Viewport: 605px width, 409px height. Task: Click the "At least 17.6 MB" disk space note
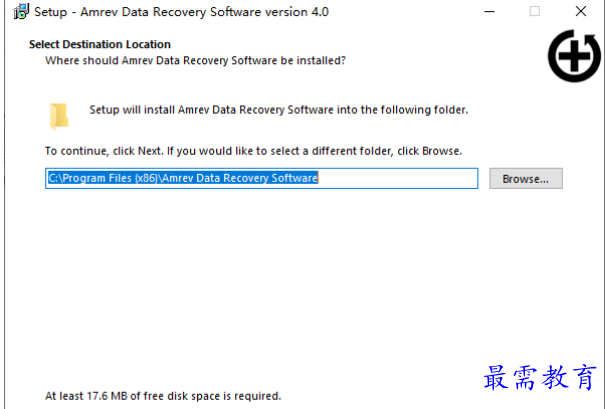(x=163, y=396)
